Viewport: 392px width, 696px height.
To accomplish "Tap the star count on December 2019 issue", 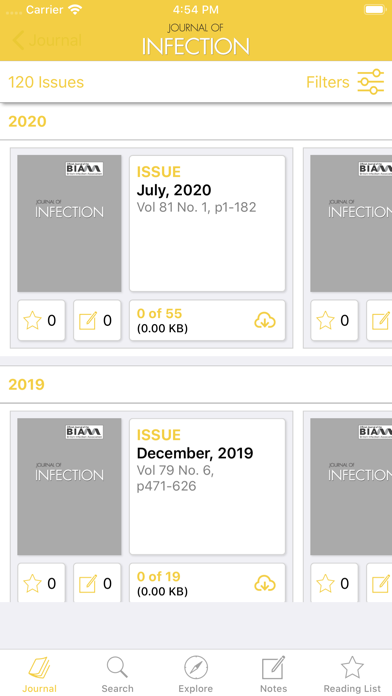I will pyautogui.click(x=42, y=583).
